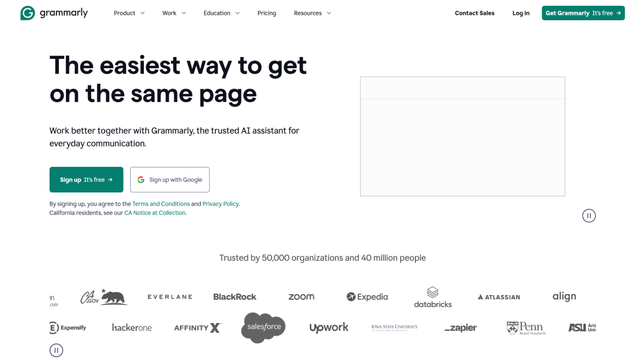The width and height of the screenshot is (642, 364).
Task: Click the Zapier logo
Action: click(x=461, y=328)
